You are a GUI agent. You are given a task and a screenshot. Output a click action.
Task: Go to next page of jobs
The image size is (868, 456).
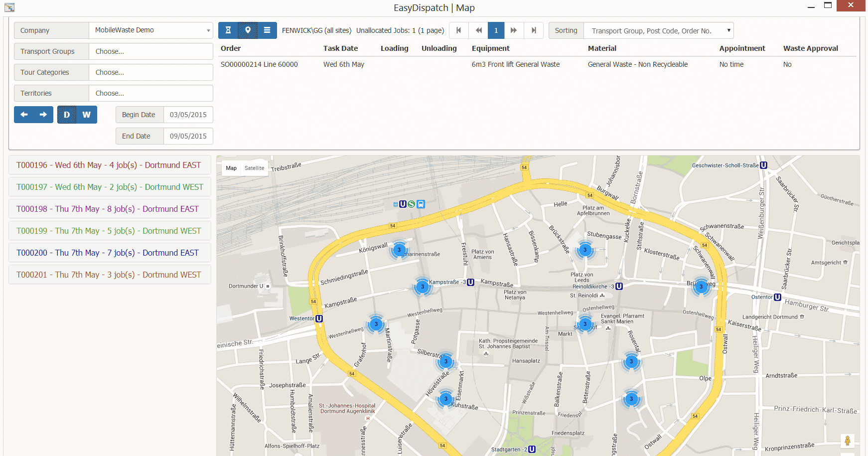(x=514, y=30)
